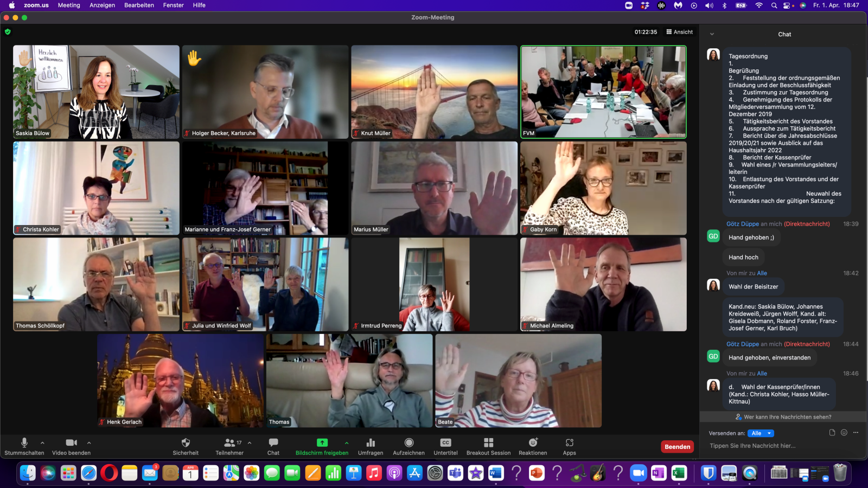This screenshot has height=488, width=868.
Task: Open Microsoft Word in Dock
Action: (x=496, y=473)
